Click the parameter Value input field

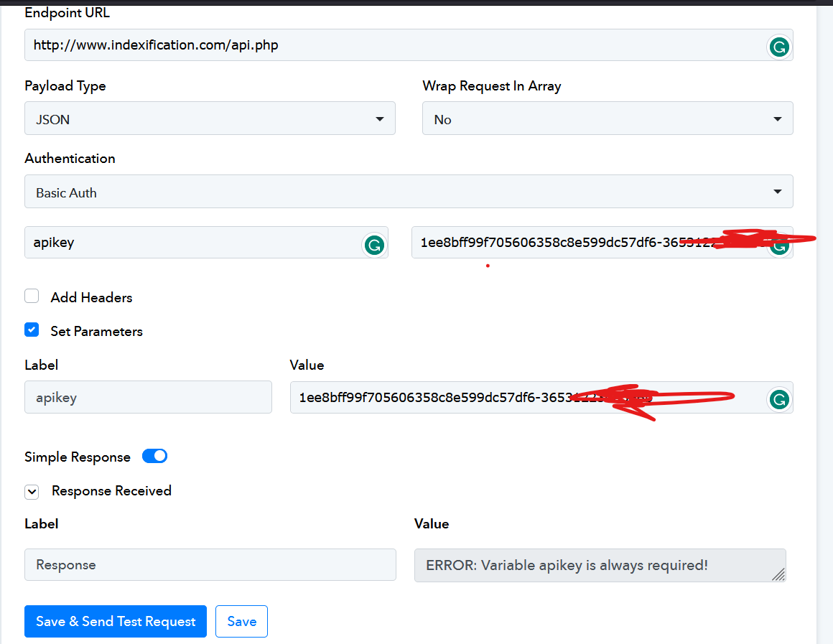click(x=541, y=397)
